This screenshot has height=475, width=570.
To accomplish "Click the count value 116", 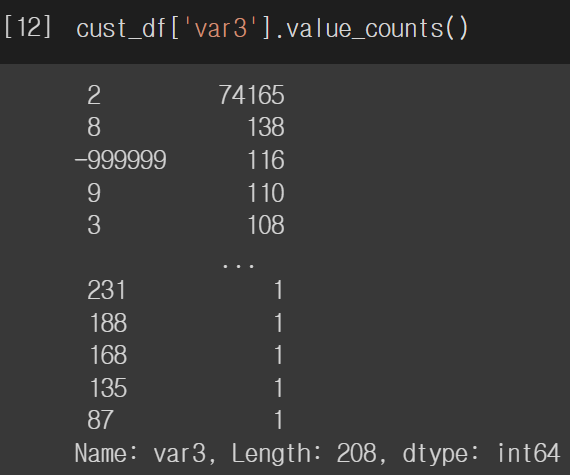I will click(266, 160).
